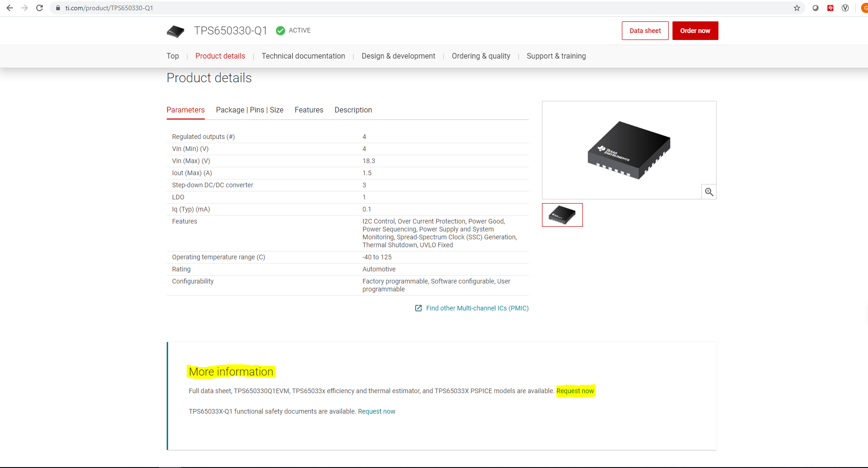Zoom the product image with magnifier icon
The height and width of the screenshot is (468, 868).
click(x=709, y=192)
